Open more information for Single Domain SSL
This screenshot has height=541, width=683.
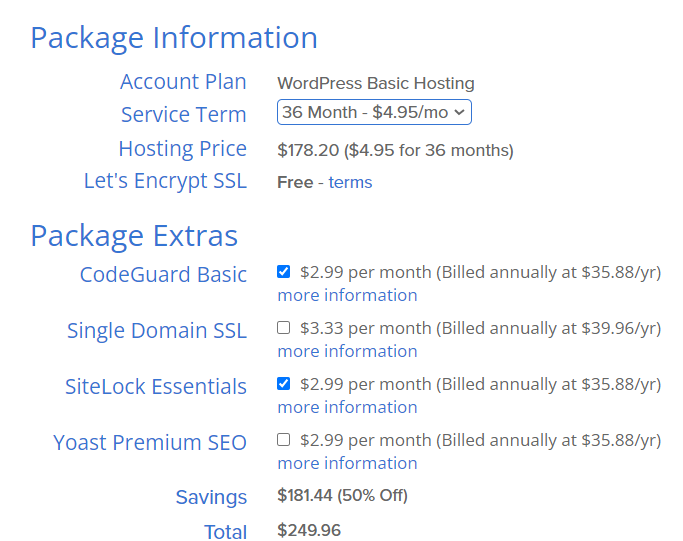pos(347,351)
